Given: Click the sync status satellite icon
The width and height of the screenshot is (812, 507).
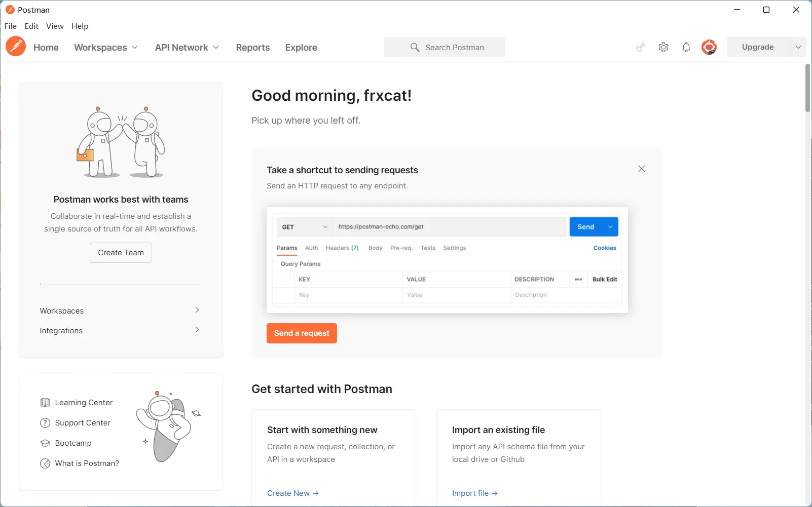Looking at the screenshot, I should (641, 47).
